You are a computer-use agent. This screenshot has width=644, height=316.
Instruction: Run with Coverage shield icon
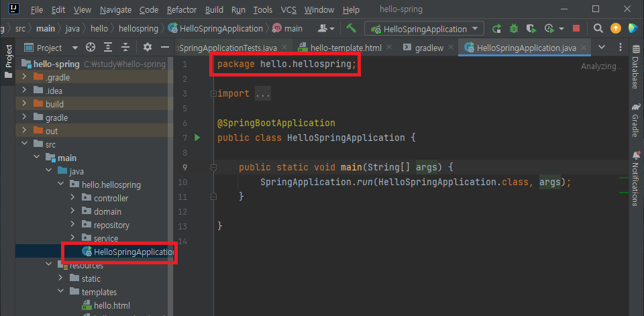click(x=531, y=29)
